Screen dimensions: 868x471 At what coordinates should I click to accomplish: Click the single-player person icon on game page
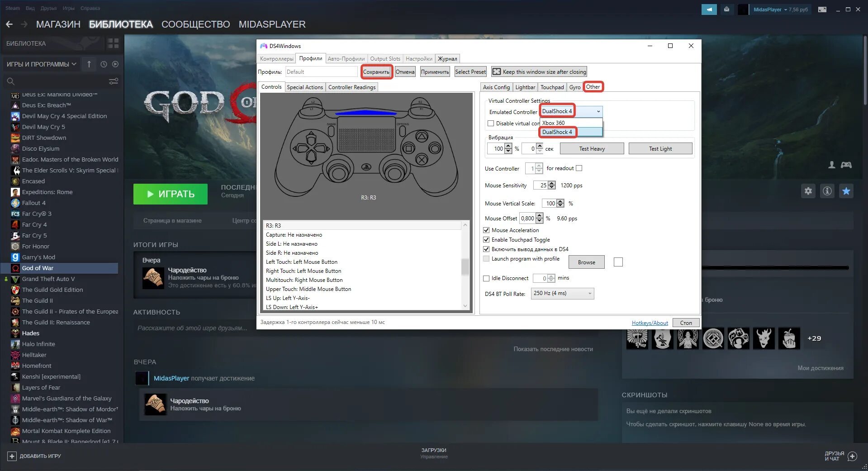point(831,165)
